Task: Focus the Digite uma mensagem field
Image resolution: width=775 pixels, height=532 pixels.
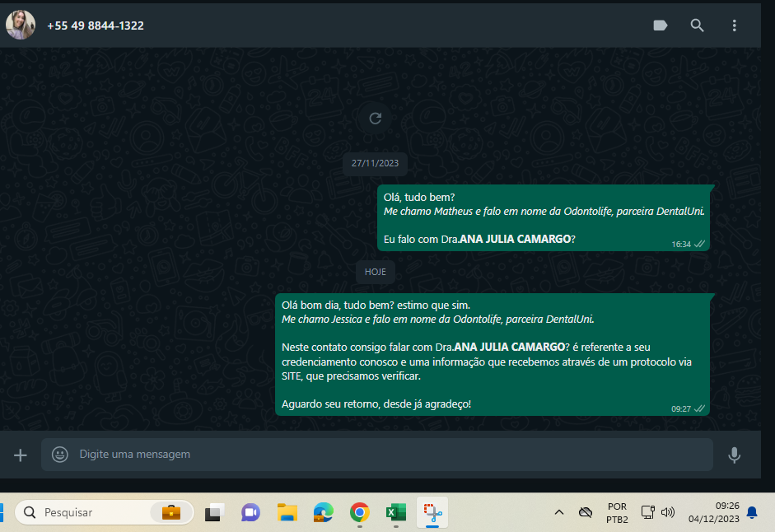Action: [x=377, y=455]
